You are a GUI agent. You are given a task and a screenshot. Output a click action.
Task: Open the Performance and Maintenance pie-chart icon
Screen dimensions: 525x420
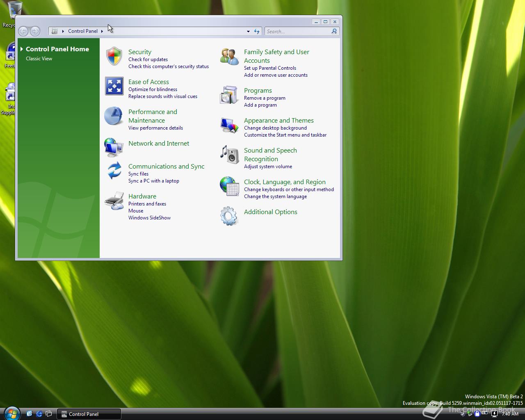[114, 116]
